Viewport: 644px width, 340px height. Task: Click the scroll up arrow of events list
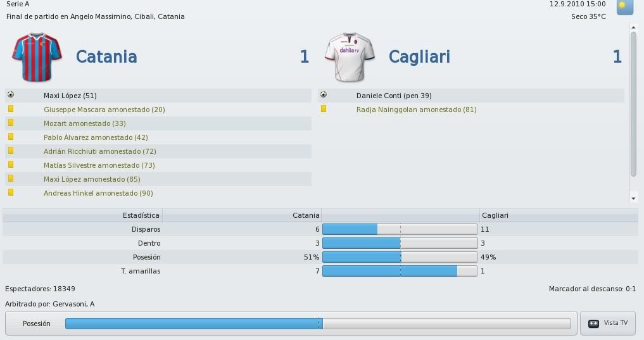633,27
